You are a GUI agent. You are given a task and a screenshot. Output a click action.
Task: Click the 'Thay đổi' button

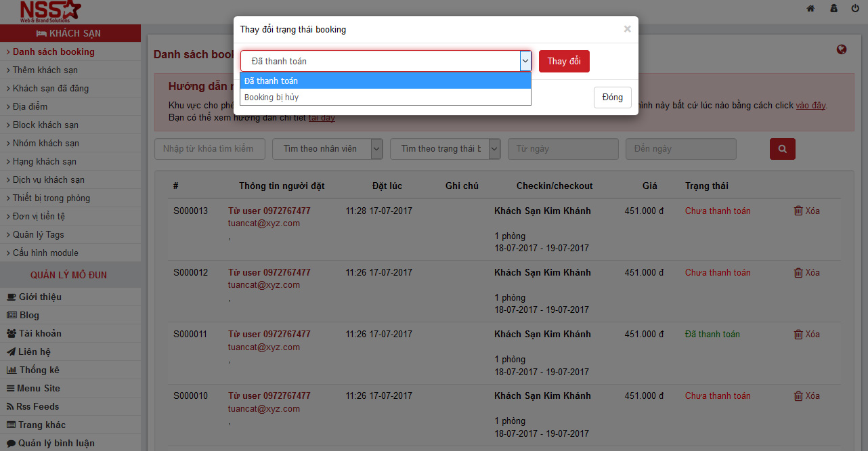click(x=564, y=61)
